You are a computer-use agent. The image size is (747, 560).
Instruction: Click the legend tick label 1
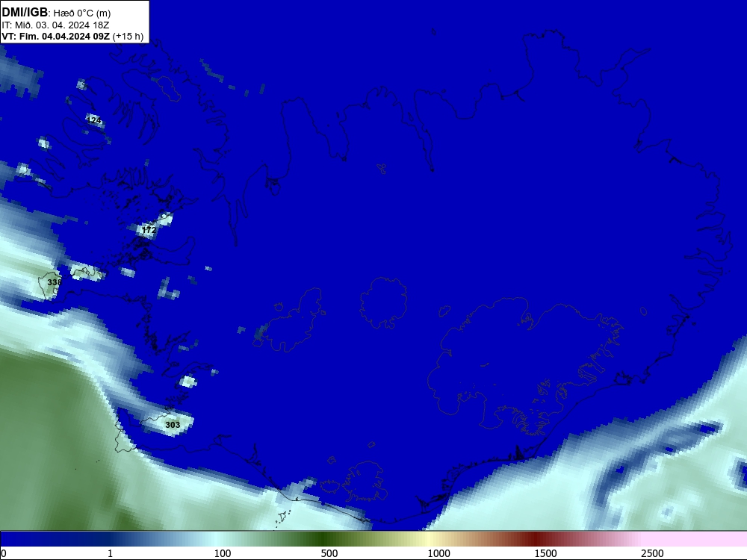tap(110, 553)
